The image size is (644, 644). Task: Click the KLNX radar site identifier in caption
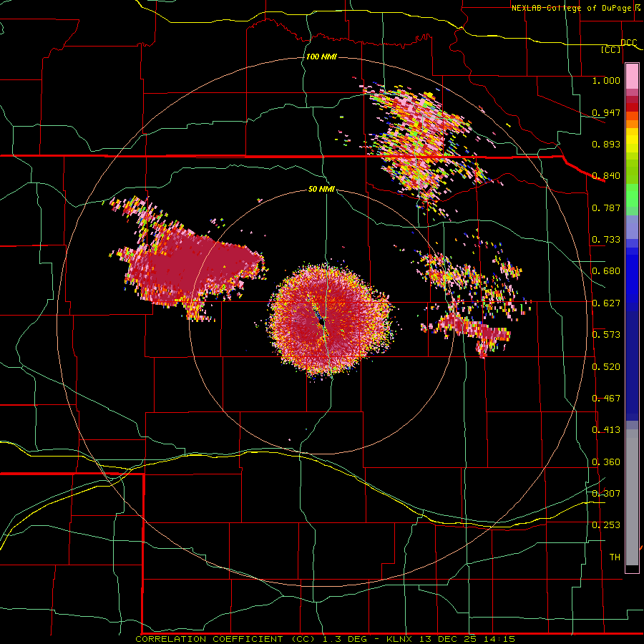pyautogui.click(x=401, y=639)
